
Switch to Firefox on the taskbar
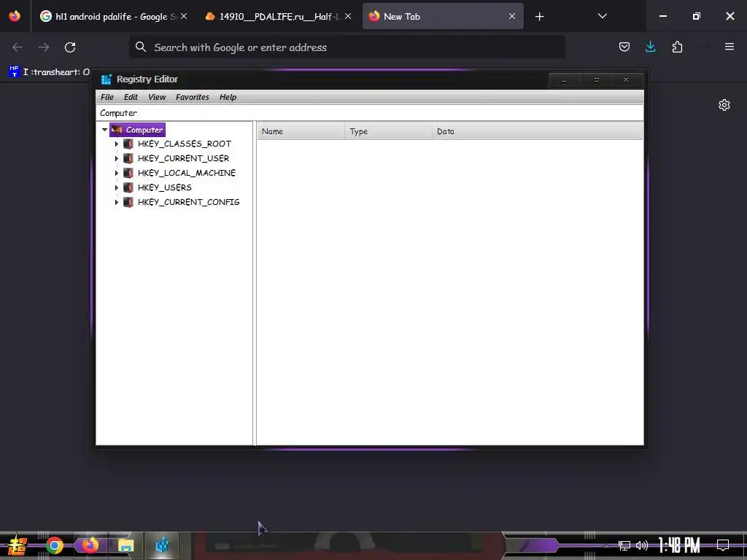[90, 545]
